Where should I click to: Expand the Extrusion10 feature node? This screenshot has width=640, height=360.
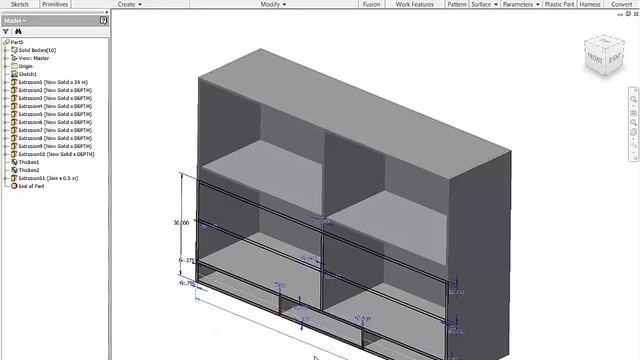click(6, 154)
